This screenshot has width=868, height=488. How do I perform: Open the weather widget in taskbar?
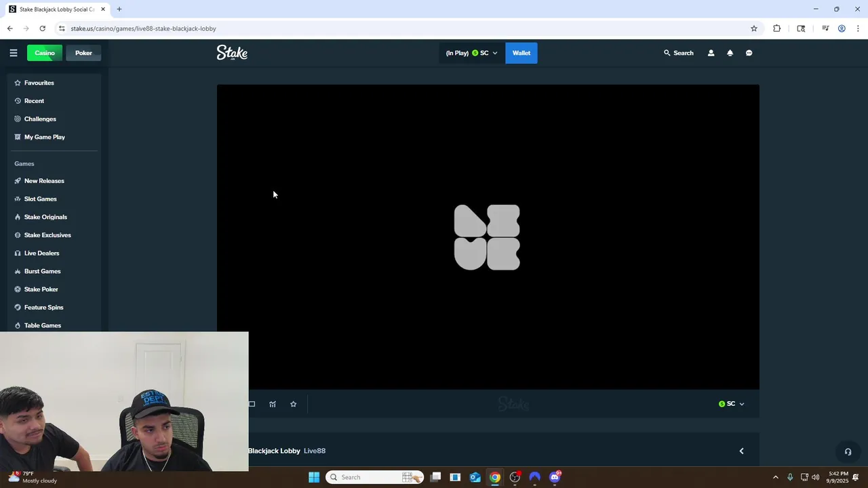click(x=33, y=477)
